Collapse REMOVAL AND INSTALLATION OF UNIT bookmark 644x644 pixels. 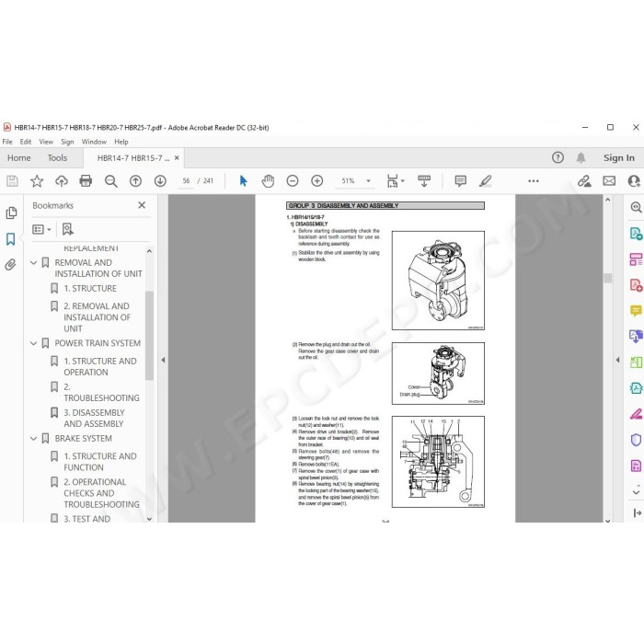click(x=34, y=262)
